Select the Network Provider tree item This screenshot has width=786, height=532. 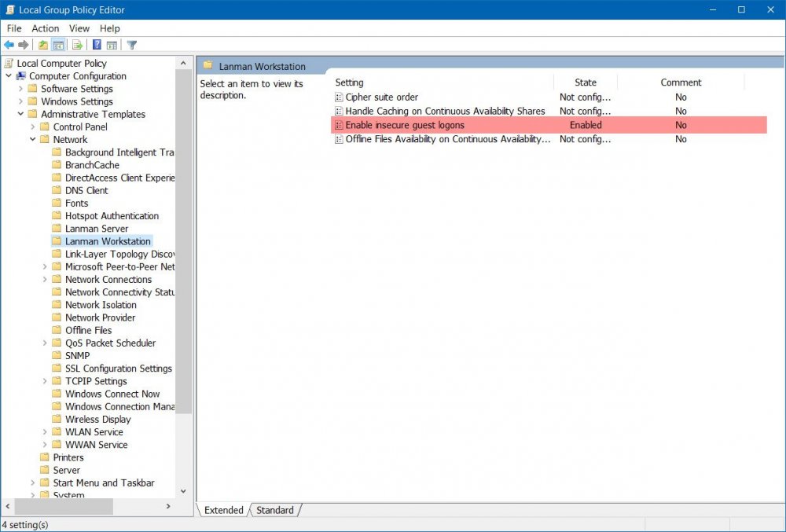(x=101, y=317)
